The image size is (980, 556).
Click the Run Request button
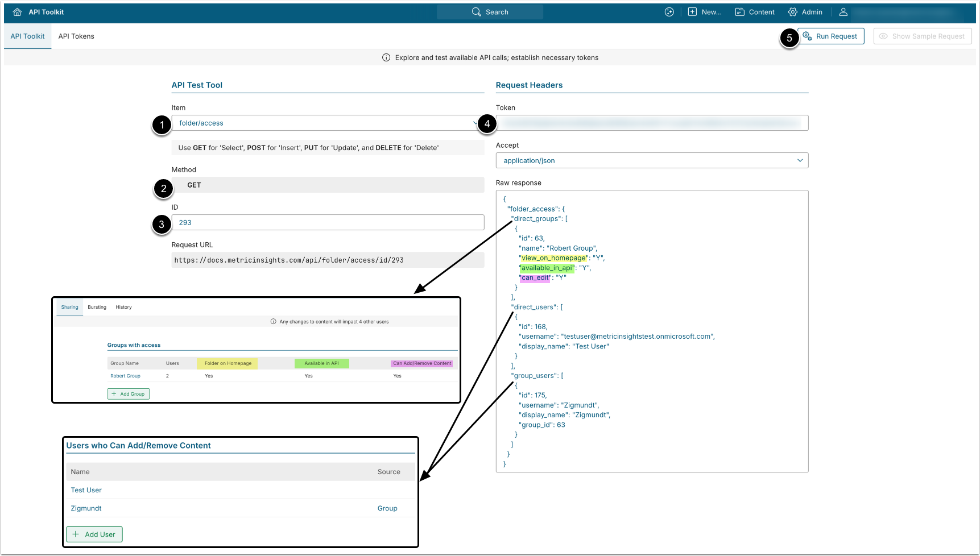(x=830, y=36)
